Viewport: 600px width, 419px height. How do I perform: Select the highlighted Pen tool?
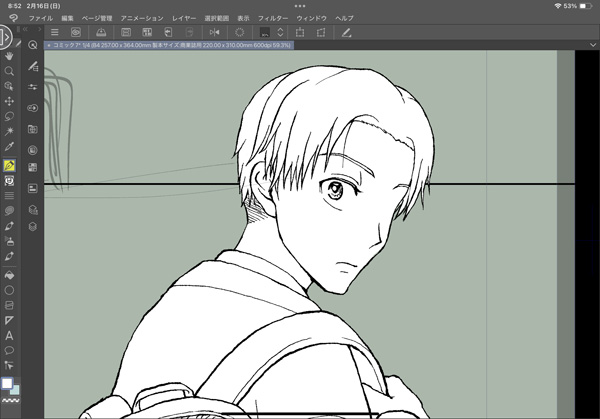[x=9, y=164]
